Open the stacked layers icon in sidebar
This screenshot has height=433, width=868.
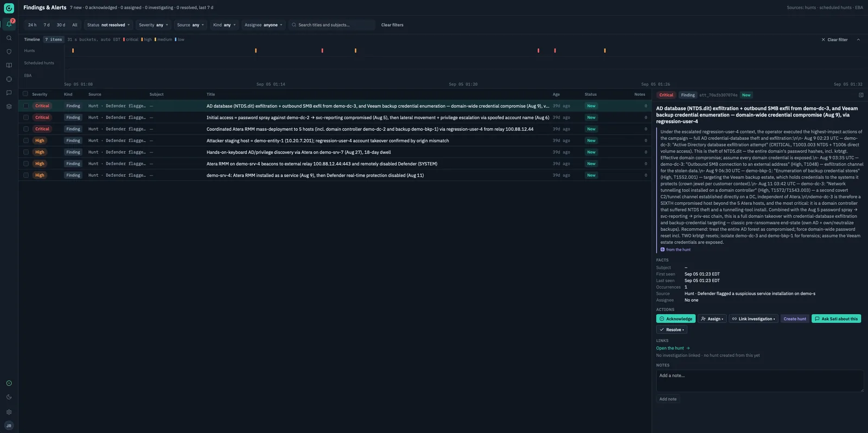pyautogui.click(x=9, y=107)
